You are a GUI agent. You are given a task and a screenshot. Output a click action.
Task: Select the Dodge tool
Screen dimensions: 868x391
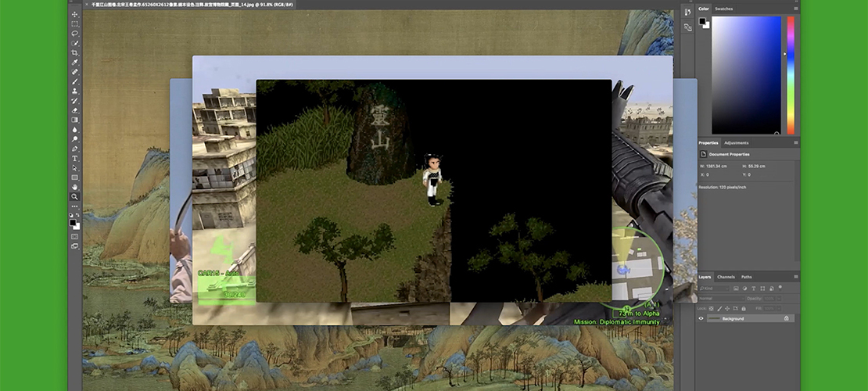(75, 139)
